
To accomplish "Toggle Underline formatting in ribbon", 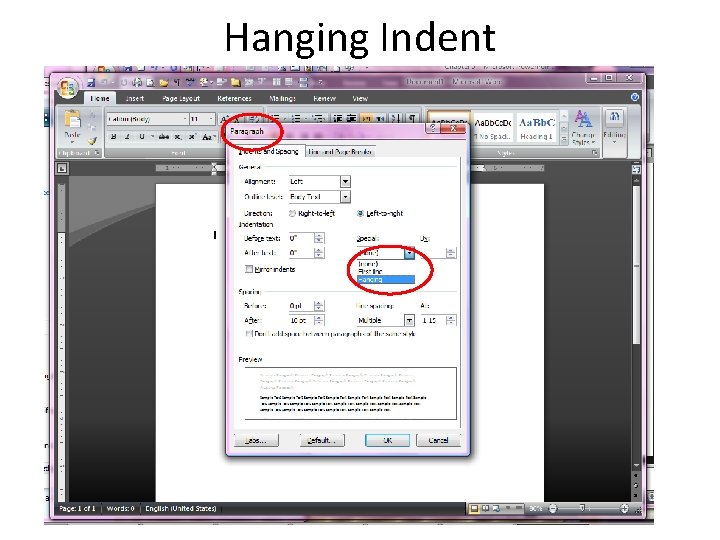I will click(141, 137).
